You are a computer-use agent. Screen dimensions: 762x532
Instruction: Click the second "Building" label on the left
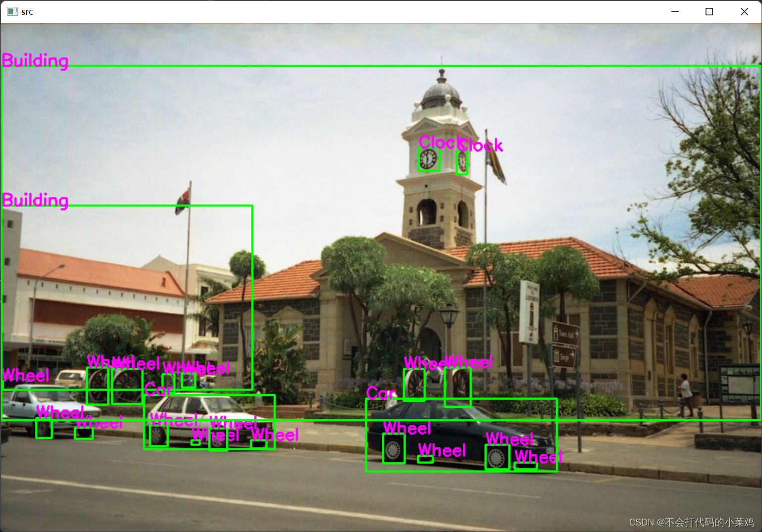point(35,200)
